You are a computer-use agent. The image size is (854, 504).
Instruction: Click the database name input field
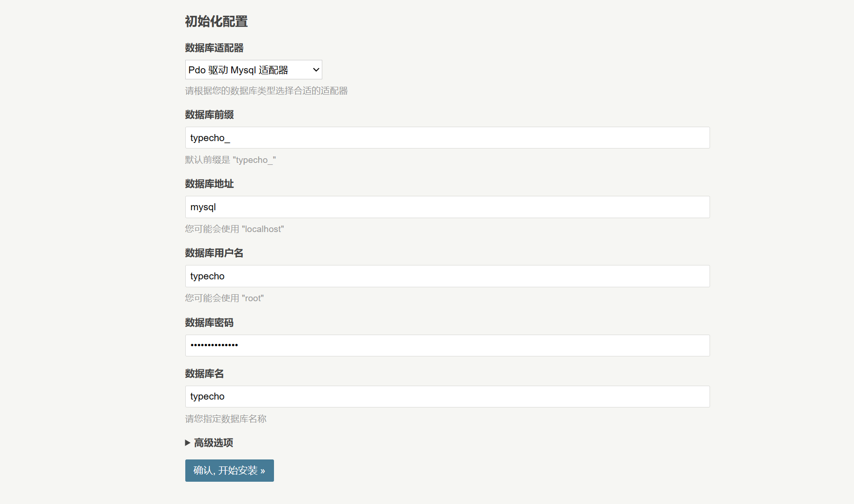click(447, 396)
